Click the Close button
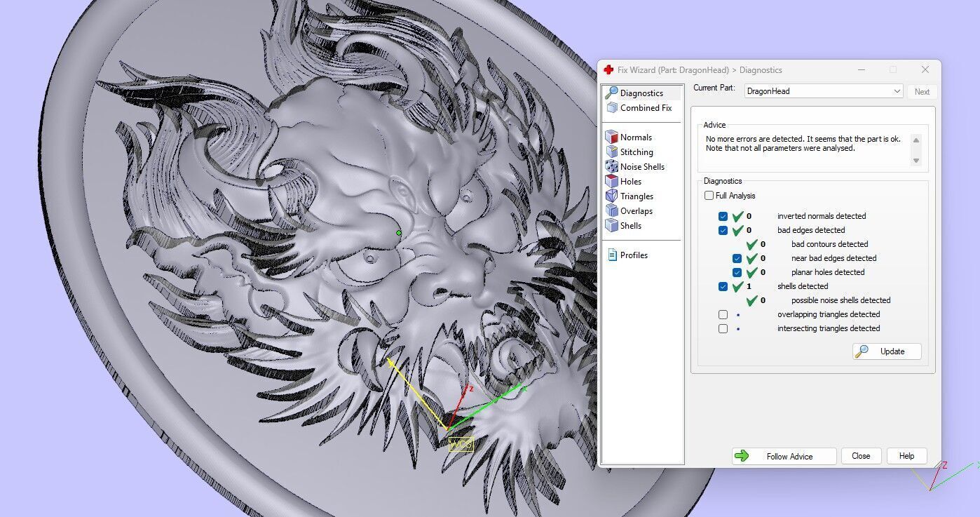This screenshot has width=980, height=517. (x=861, y=456)
